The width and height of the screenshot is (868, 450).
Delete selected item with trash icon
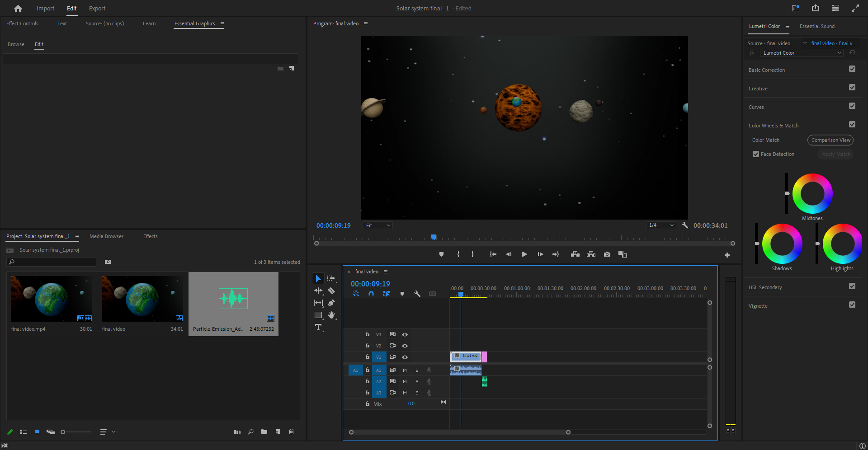pyautogui.click(x=291, y=432)
